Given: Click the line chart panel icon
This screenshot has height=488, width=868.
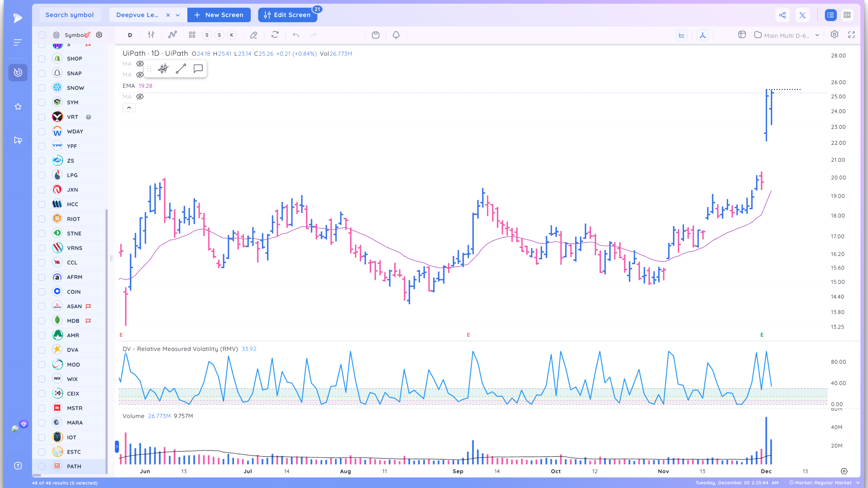Looking at the screenshot, I should (x=682, y=35).
